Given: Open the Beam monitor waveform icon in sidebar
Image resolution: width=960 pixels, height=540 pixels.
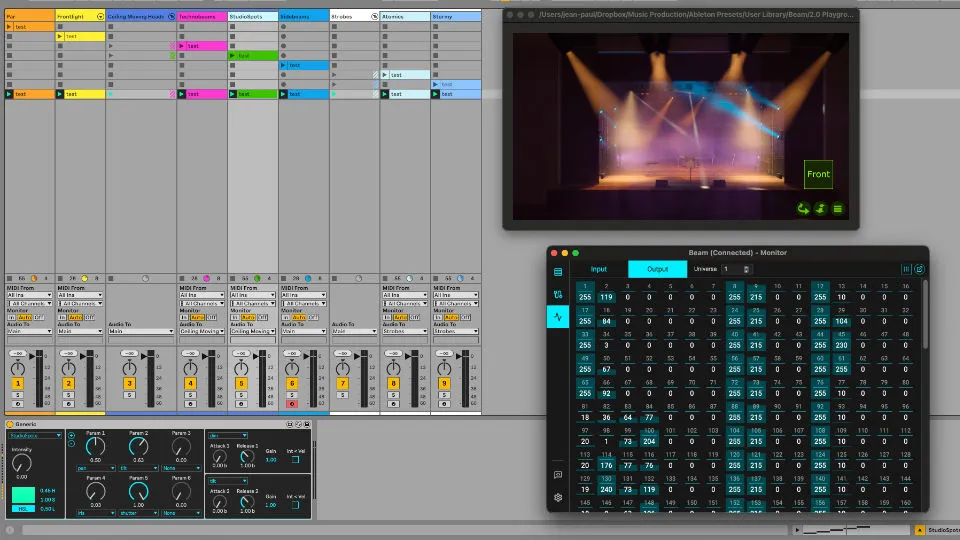Looking at the screenshot, I should (x=558, y=317).
